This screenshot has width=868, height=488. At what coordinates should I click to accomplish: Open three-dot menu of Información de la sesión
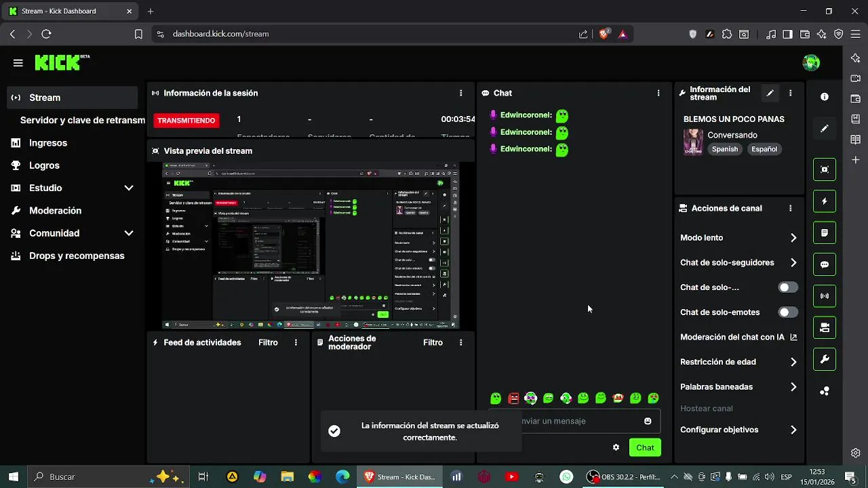pos(461,93)
